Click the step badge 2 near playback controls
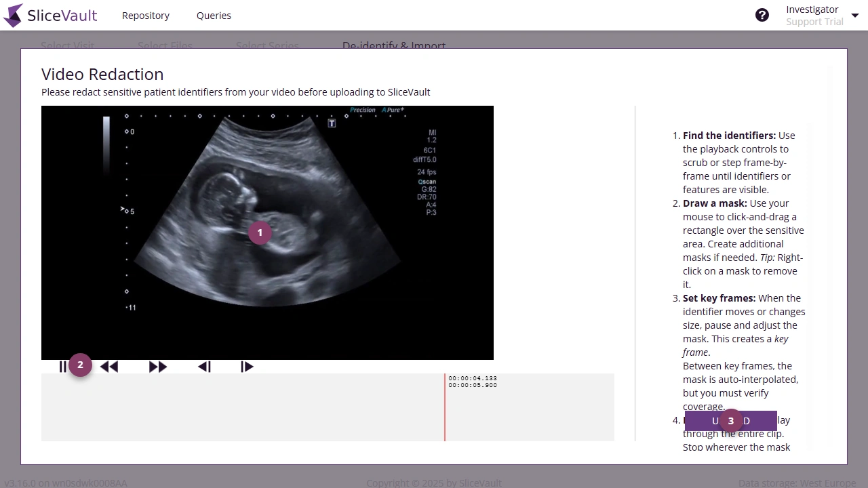Screen dimensions: 868x488 pos(80,365)
